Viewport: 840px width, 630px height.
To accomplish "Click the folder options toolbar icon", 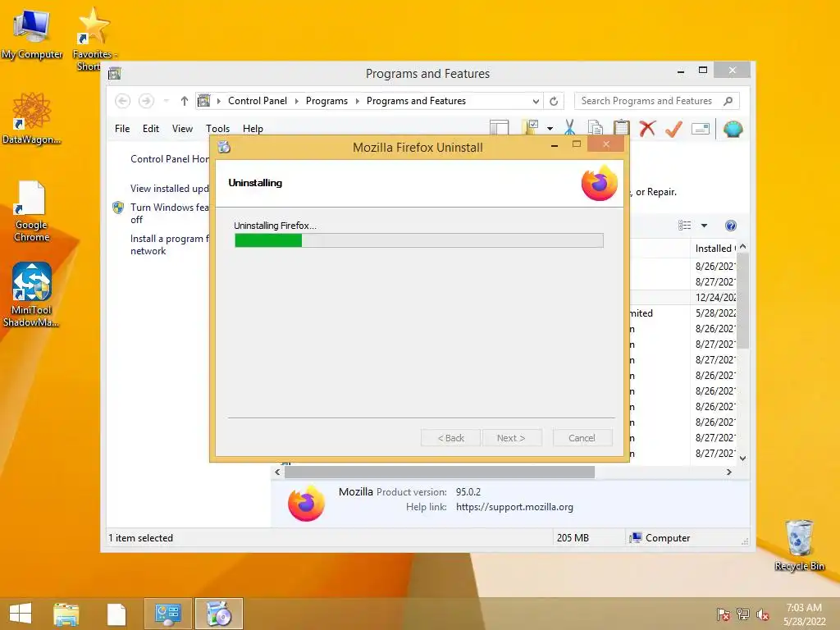I will [531, 127].
